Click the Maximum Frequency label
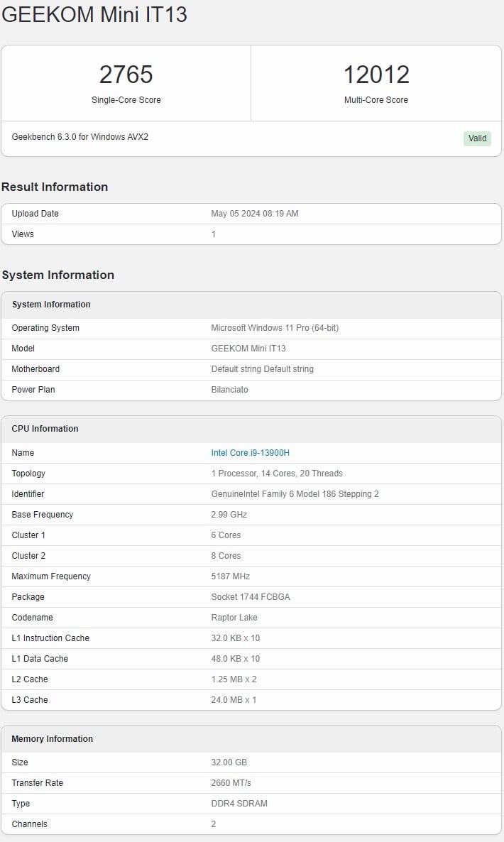504x842 pixels. (x=51, y=576)
